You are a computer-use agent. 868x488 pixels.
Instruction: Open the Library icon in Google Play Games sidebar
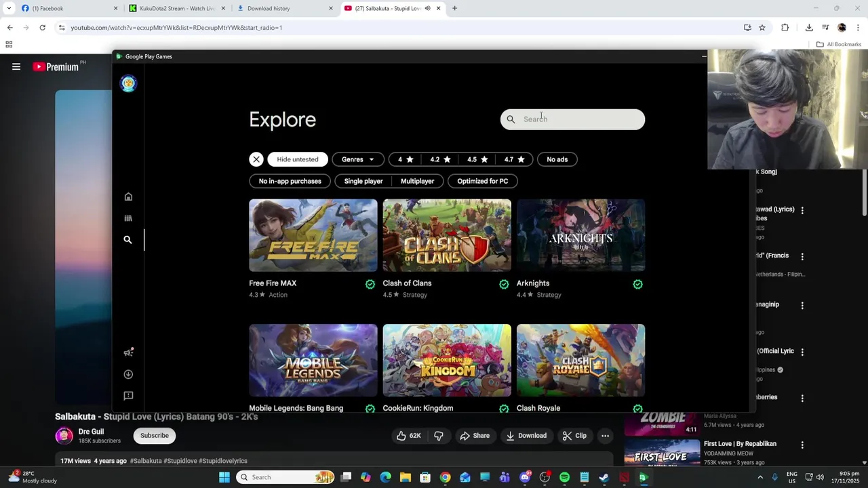tap(128, 218)
